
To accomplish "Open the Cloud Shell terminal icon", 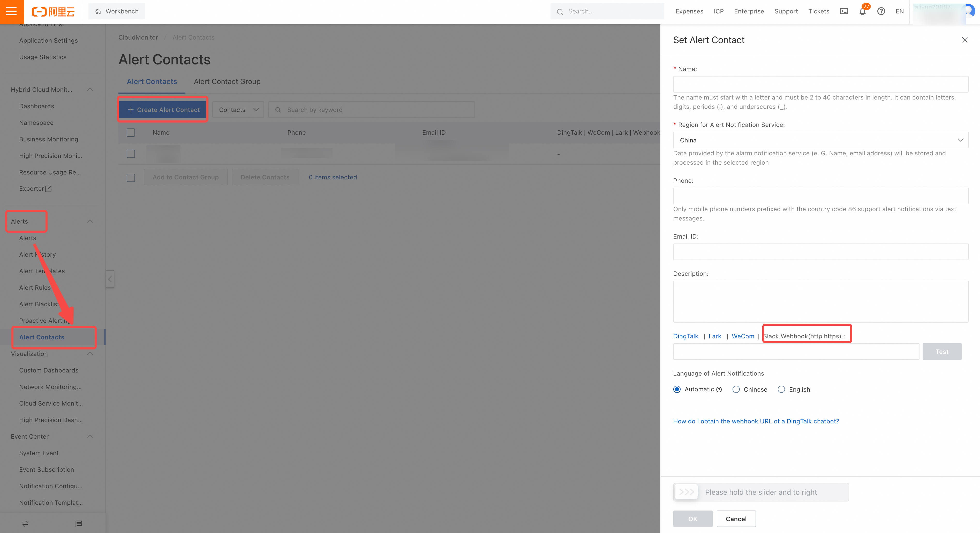I will [844, 11].
